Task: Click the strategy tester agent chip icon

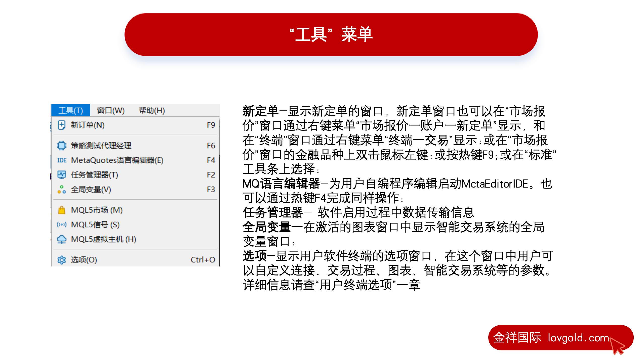Action: (61, 146)
